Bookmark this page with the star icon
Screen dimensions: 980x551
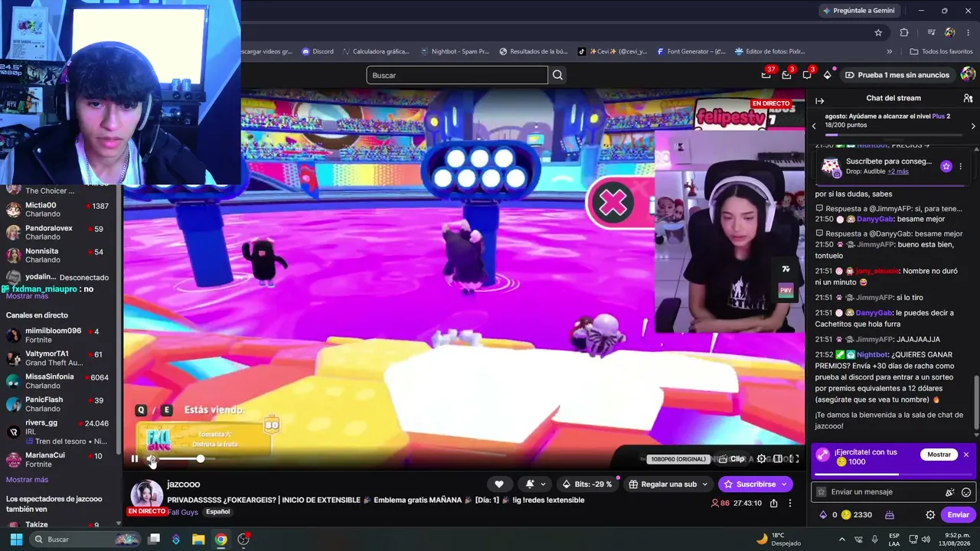tap(878, 32)
